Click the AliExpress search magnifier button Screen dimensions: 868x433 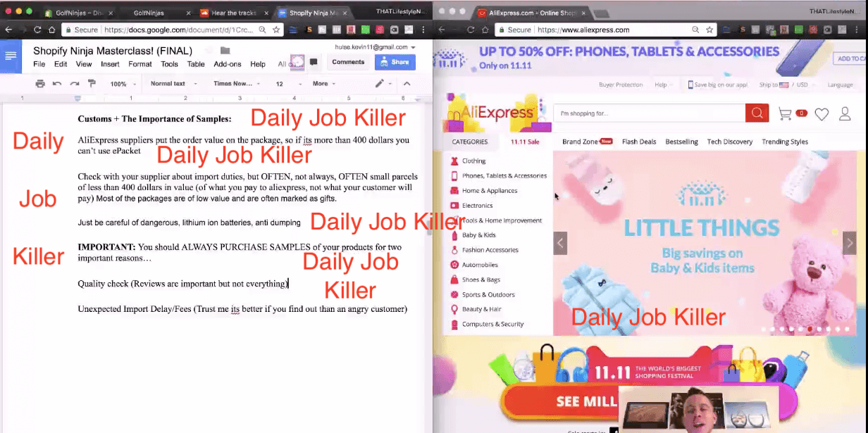coord(757,113)
